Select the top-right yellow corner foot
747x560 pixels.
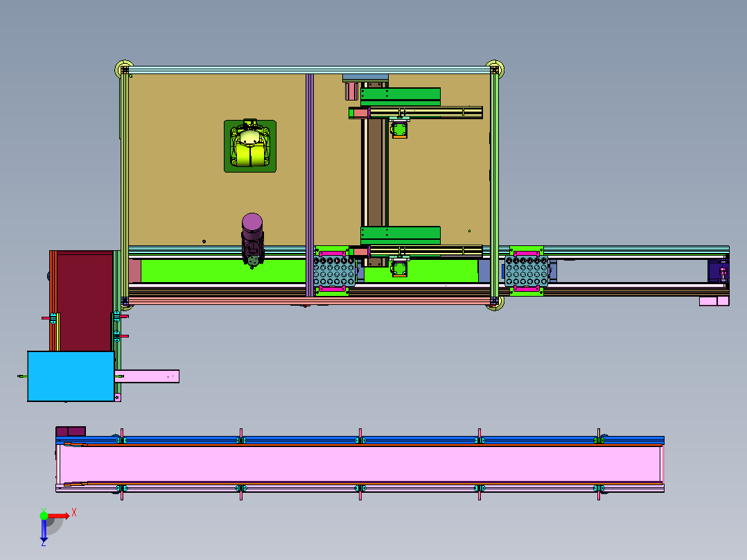pyautogui.click(x=495, y=69)
